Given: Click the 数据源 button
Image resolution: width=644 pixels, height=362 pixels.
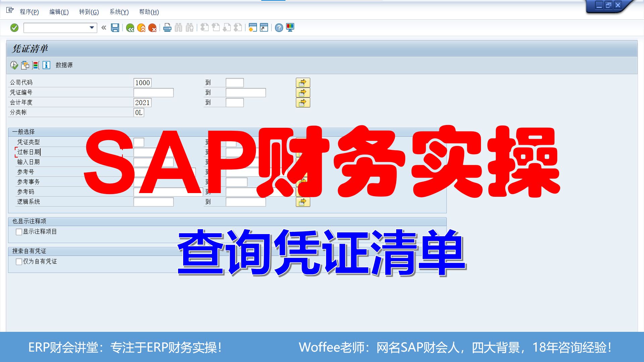Looking at the screenshot, I should (64, 65).
